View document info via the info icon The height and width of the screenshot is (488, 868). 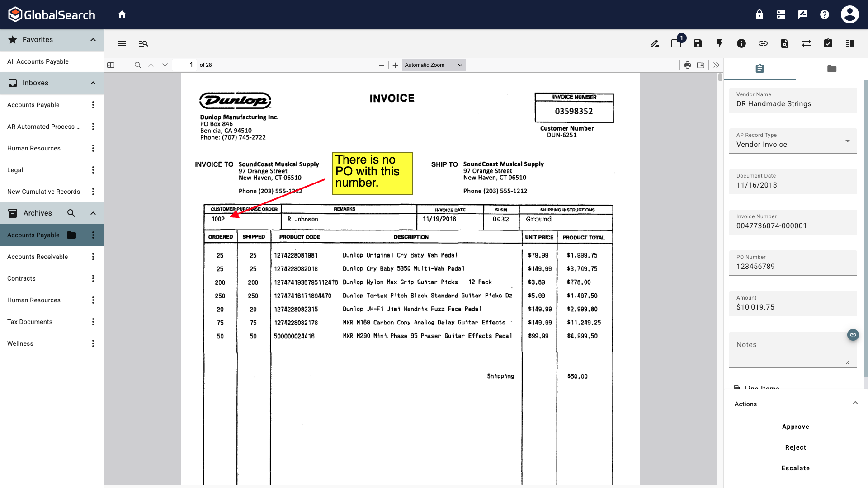pos(741,43)
